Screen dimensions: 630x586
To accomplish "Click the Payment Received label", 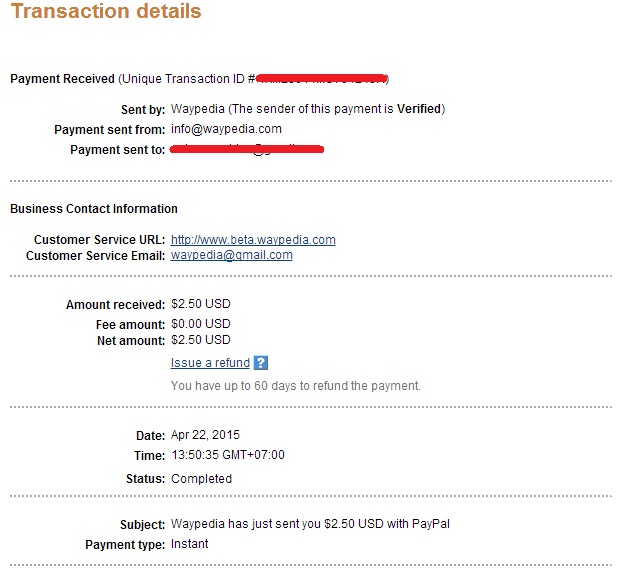I will tap(62, 78).
